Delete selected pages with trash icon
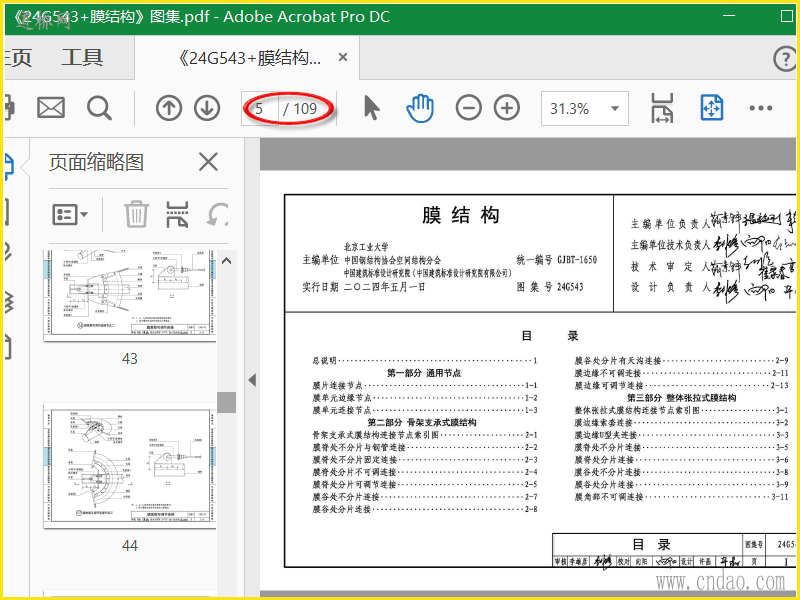The image size is (800, 600). 136,214
